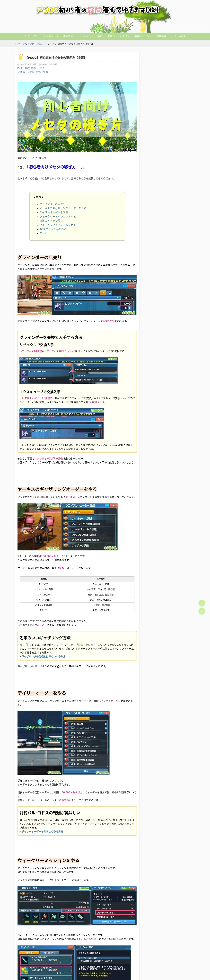This screenshot has height=980, width=210.
Task: Select the 素材名 table header
Action: (44, 579)
